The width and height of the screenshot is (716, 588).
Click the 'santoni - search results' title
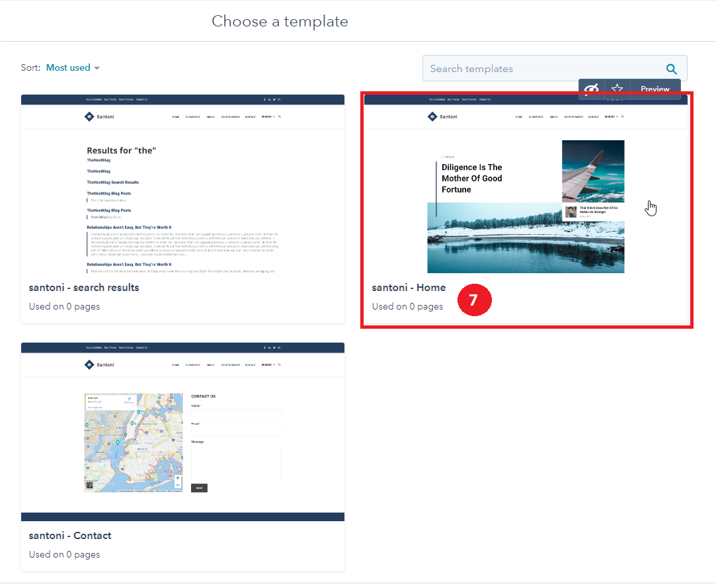pos(84,288)
